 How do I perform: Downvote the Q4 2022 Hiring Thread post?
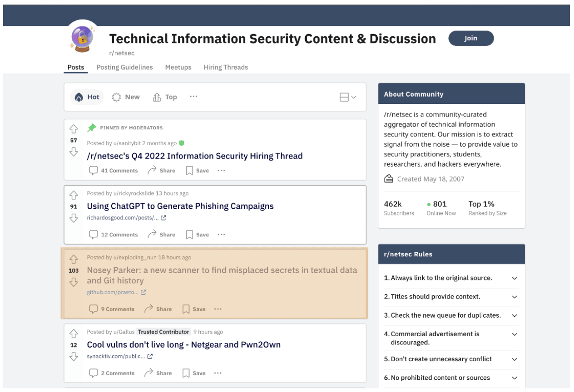coord(74,152)
